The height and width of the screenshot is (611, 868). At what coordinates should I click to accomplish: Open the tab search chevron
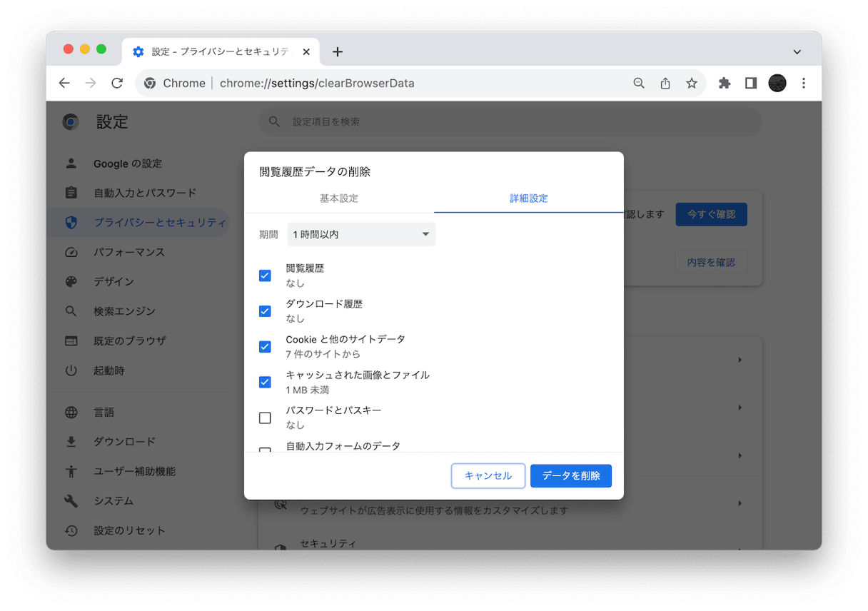point(797,51)
